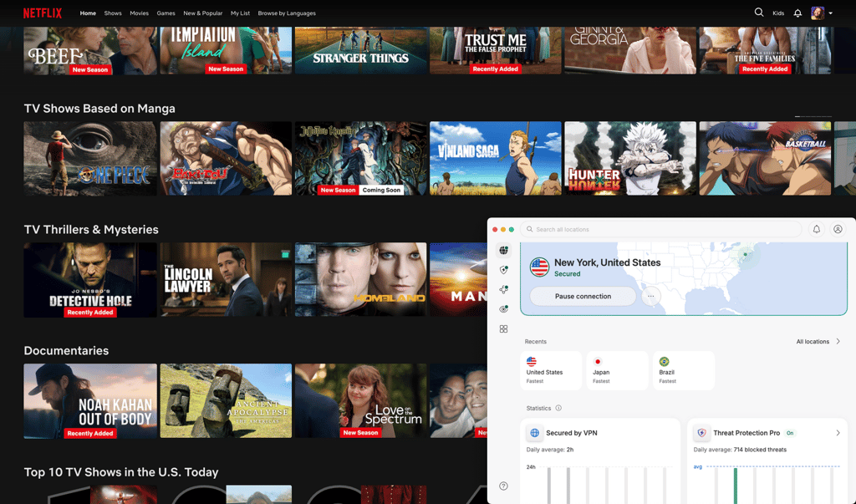Open the Jujutsu Kaisen title card

(361, 158)
